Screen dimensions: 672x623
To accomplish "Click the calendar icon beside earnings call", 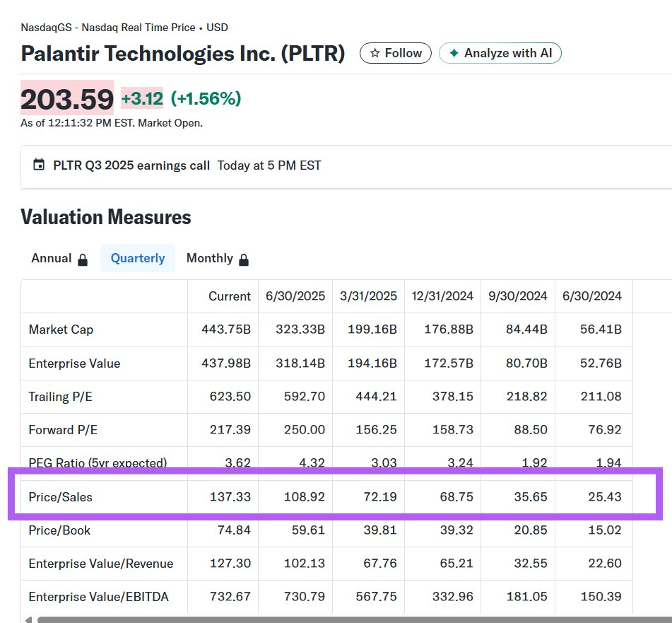I will tap(39, 165).
